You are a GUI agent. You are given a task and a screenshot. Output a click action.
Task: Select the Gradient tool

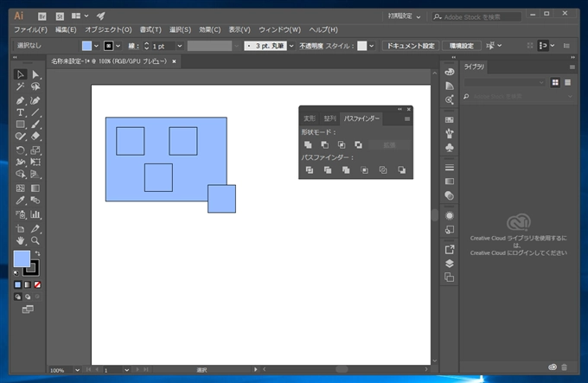click(x=35, y=188)
